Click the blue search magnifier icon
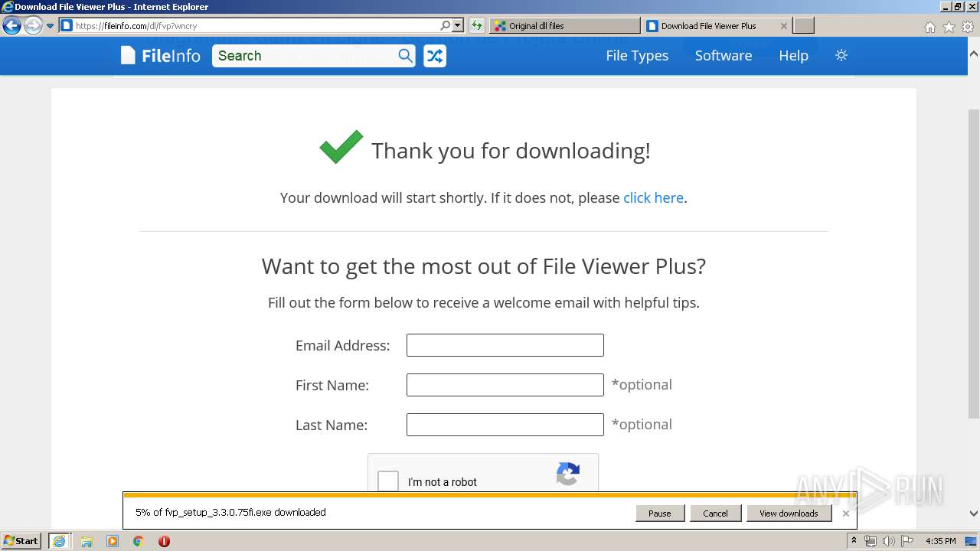This screenshot has width=980, height=551. click(406, 56)
